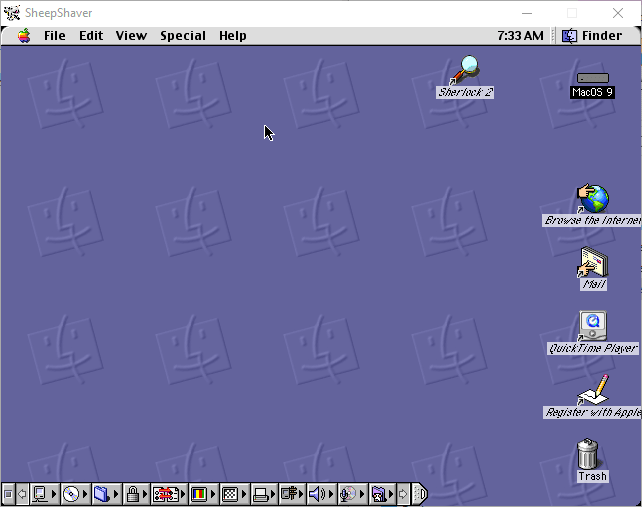Screen dimensions: 642x507
Task: Open the Help menu
Action: [233, 36]
